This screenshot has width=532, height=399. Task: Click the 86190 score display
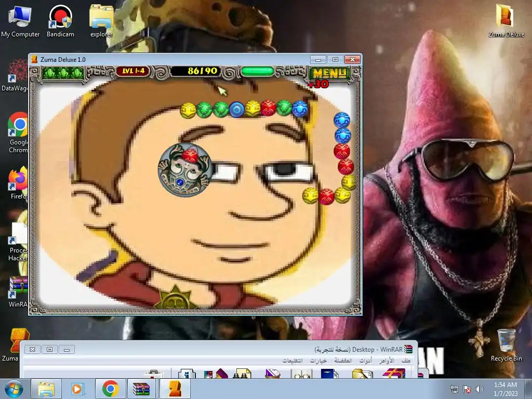(202, 71)
